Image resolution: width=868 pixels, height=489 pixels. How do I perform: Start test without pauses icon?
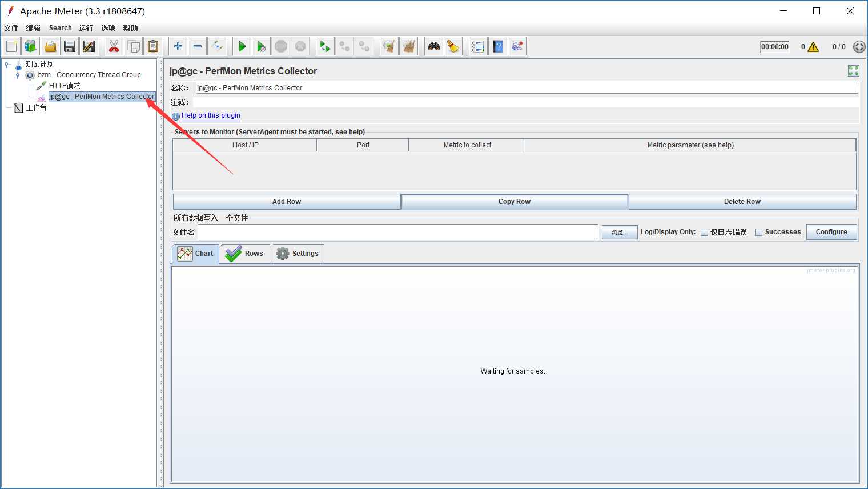coord(262,46)
